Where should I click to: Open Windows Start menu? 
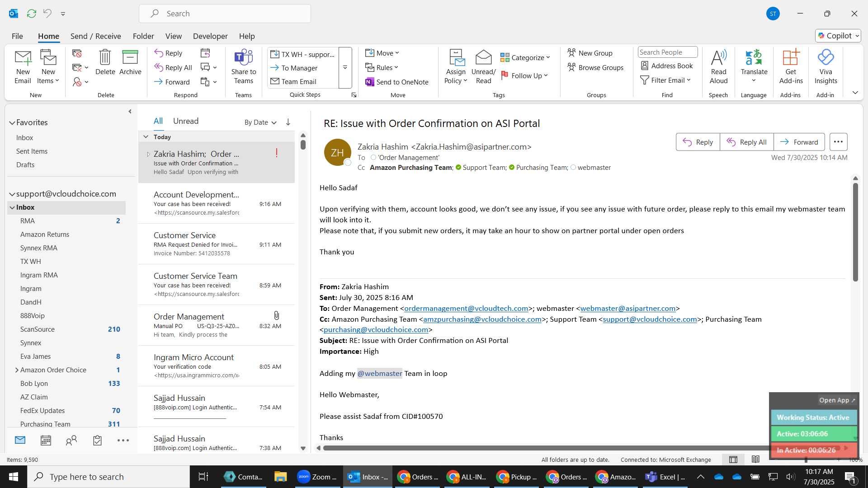(13, 477)
